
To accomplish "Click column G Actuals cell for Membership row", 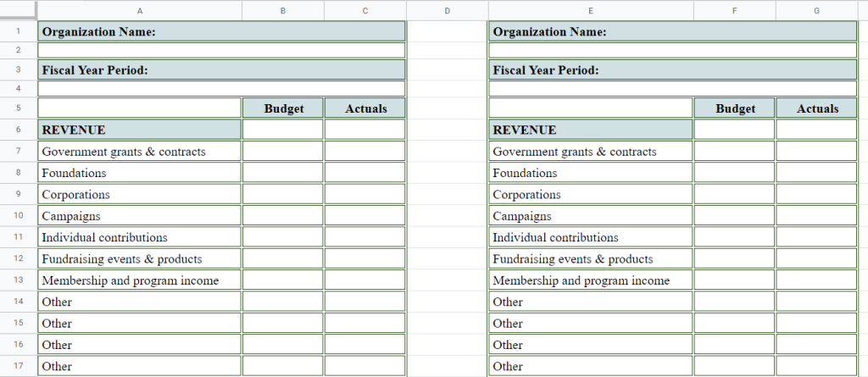I will pos(816,280).
